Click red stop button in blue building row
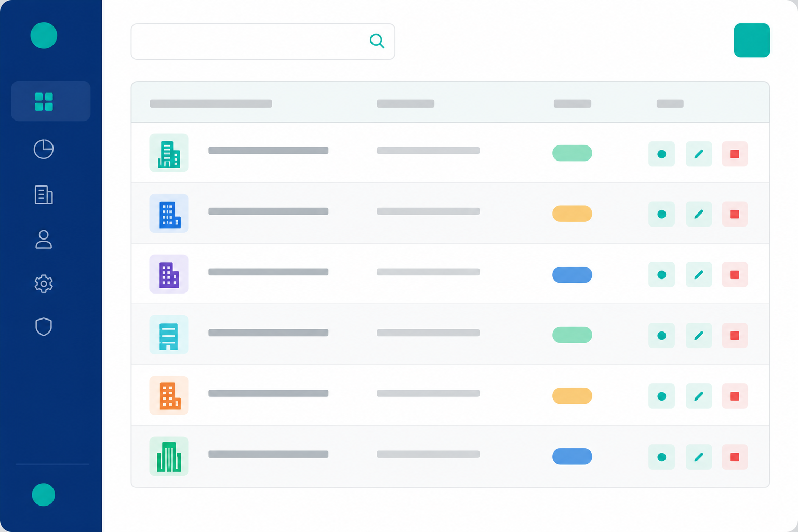 [x=735, y=214]
